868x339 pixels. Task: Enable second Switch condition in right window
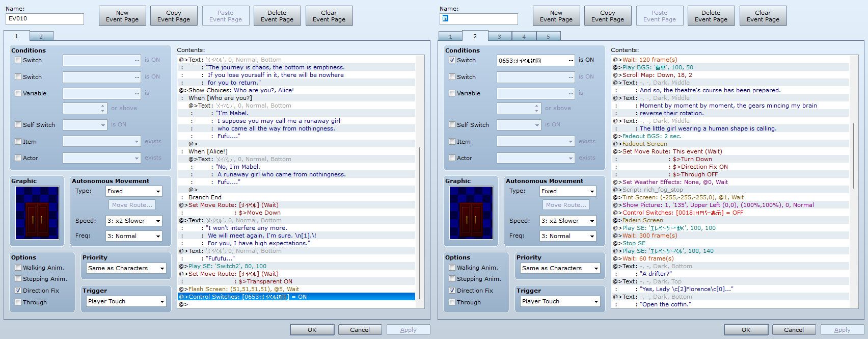pyautogui.click(x=452, y=77)
